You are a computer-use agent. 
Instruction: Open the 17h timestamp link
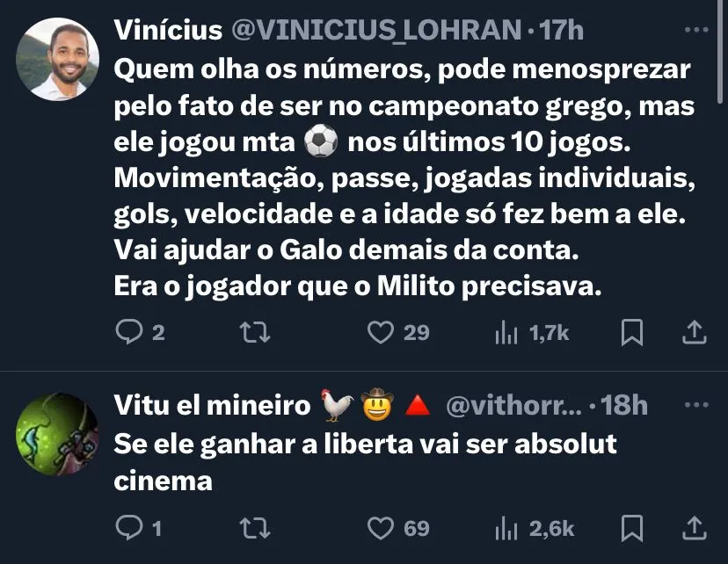pyautogui.click(x=561, y=30)
